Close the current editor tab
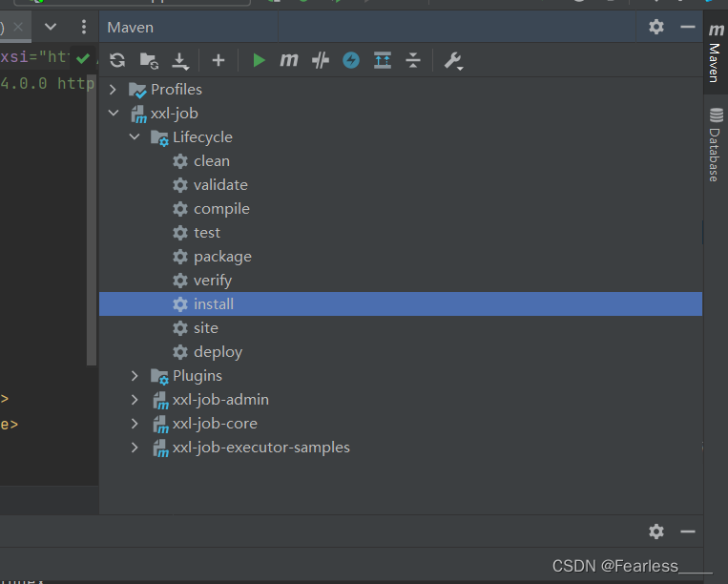 pyautogui.click(x=17, y=28)
